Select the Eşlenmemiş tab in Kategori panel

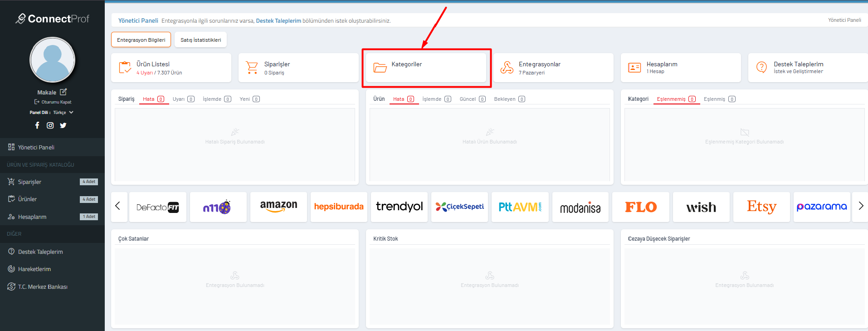point(676,99)
